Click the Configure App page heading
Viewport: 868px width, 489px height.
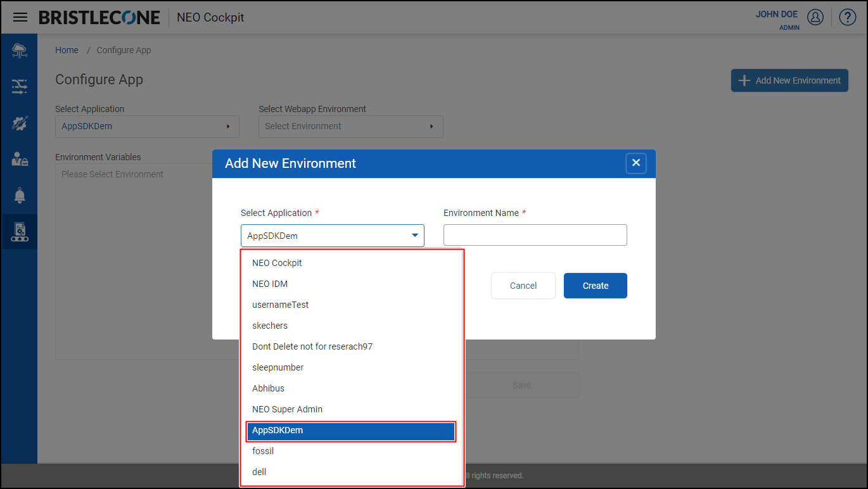(x=99, y=80)
